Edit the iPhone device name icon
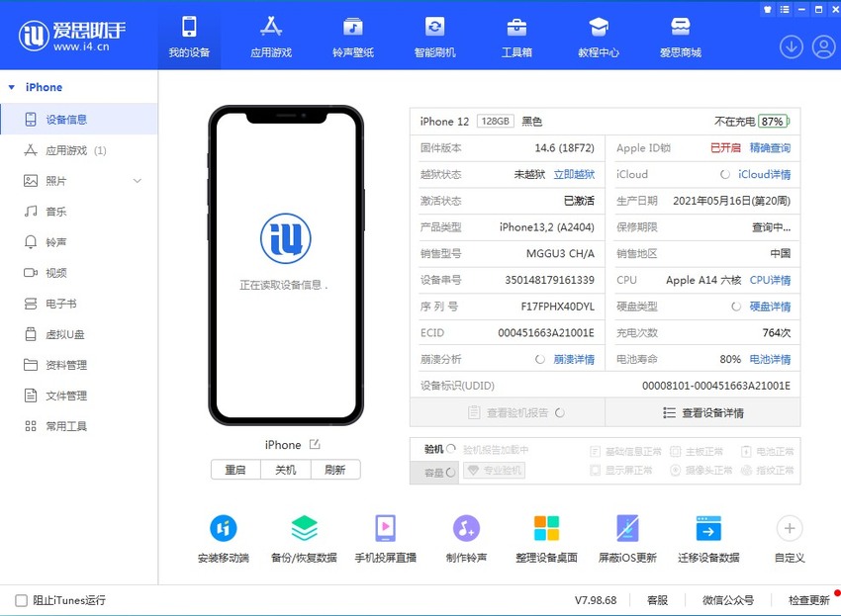Viewport: 841px width, 616px height. pos(315,444)
